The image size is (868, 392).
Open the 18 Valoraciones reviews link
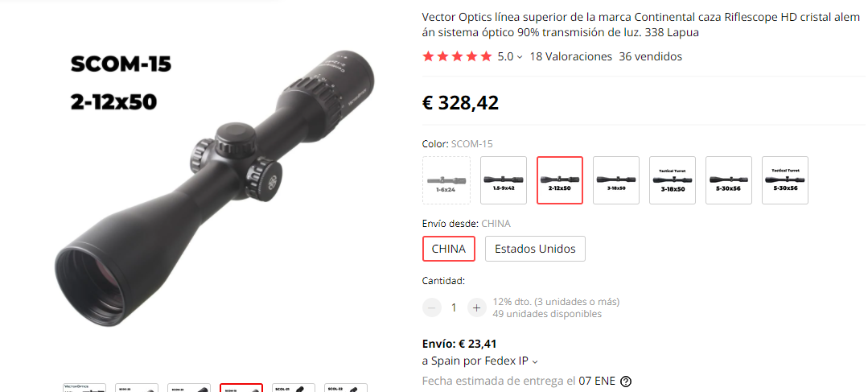[570, 56]
